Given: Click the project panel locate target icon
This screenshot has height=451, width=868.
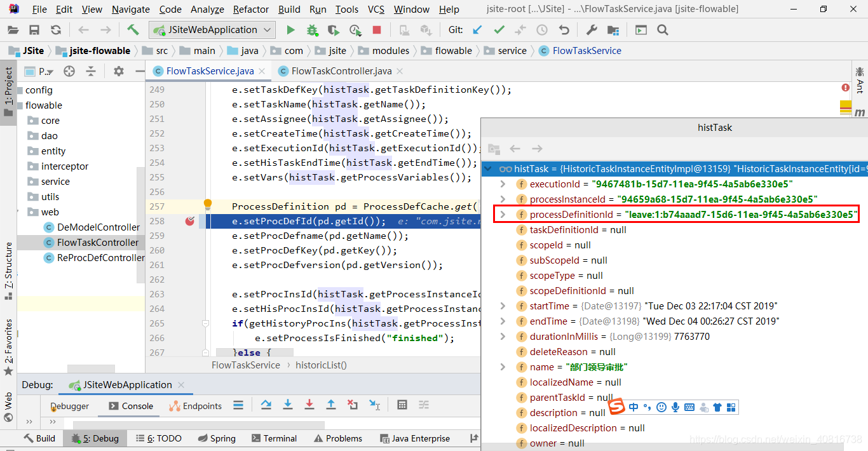Looking at the screenshot, I should coord(69,71).
